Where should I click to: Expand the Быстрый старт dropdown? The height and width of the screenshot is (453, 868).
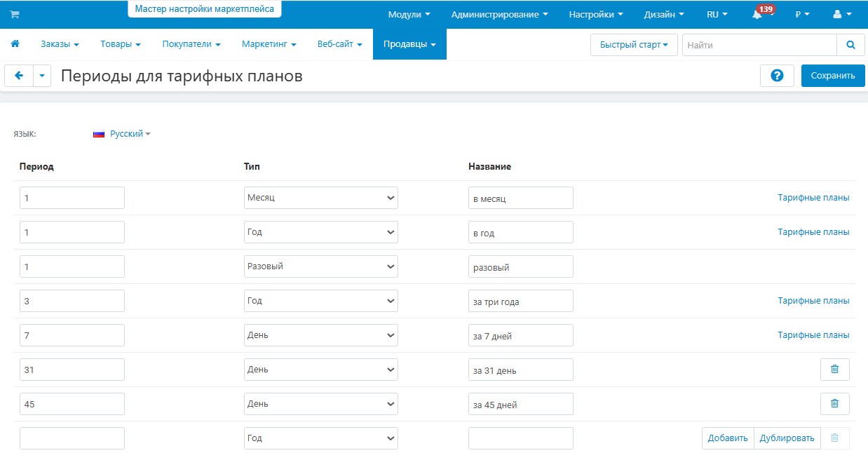click(x=634, y=45)
